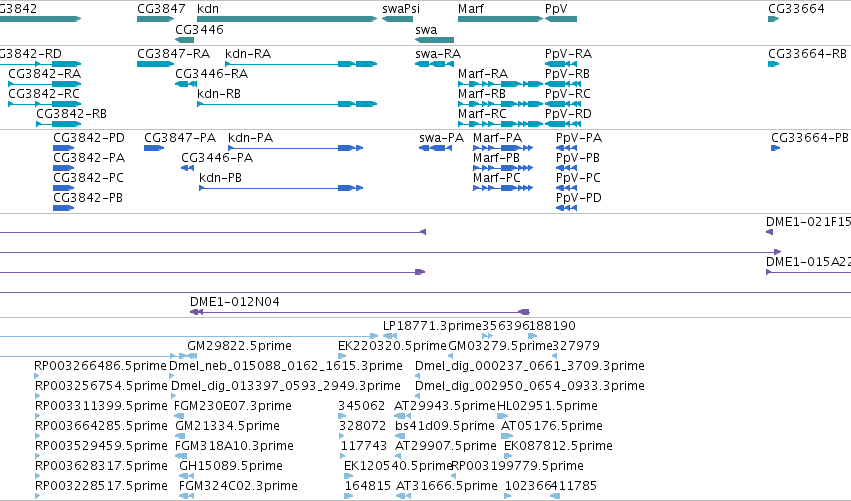Select the kdn-RB transcript label
Viewport: 851px width, 501px height.
[x=219, y=94]
